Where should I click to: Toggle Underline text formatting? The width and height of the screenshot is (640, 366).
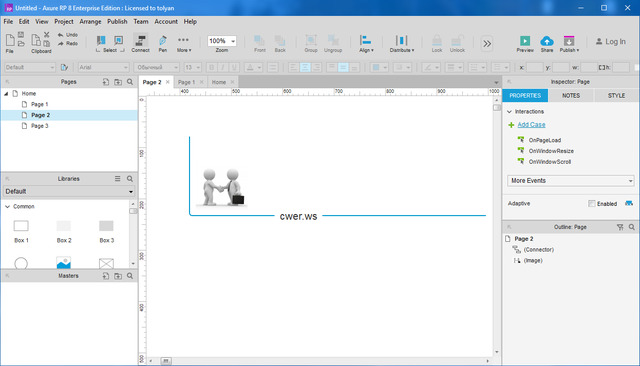234,67
